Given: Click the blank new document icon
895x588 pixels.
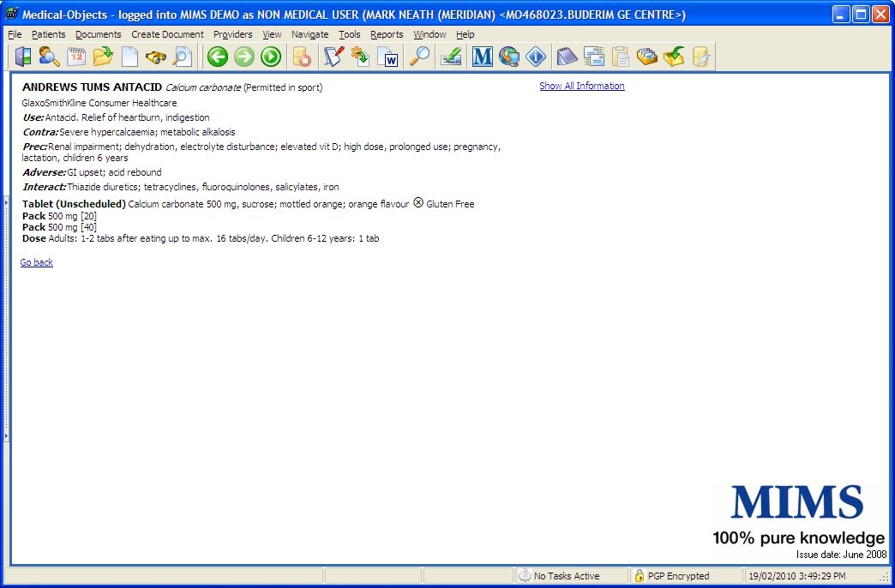Looking at the screenshot, I should point(129,57).
